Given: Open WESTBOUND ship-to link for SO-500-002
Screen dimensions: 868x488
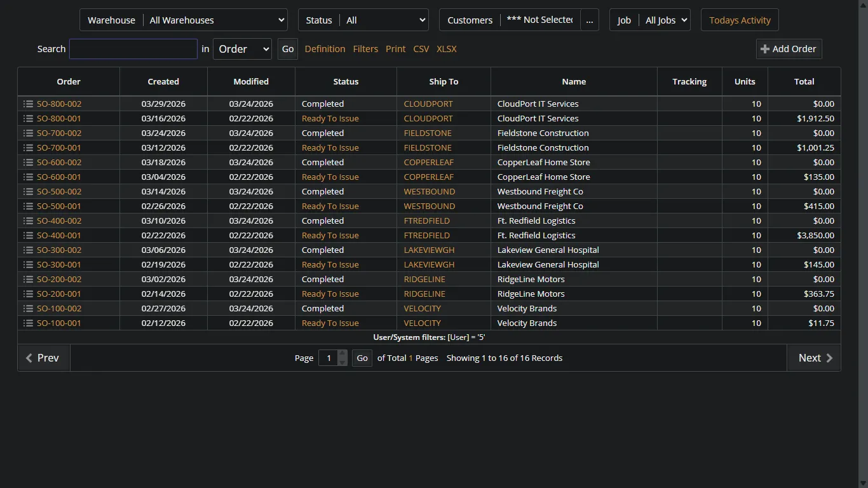Looking at the screenshot, I should pos(430,191).
